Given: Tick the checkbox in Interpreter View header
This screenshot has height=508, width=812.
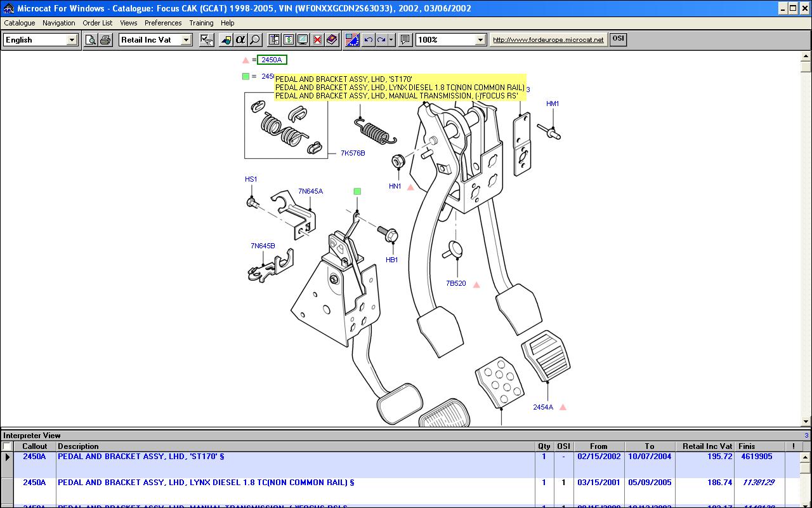Looking at the screenshot, I should pyautogui.click(x=7, y=446).
